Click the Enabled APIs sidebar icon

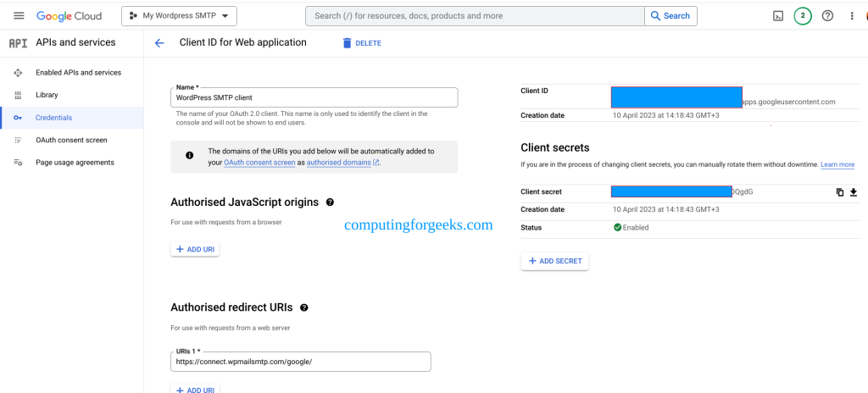(18, 73)
